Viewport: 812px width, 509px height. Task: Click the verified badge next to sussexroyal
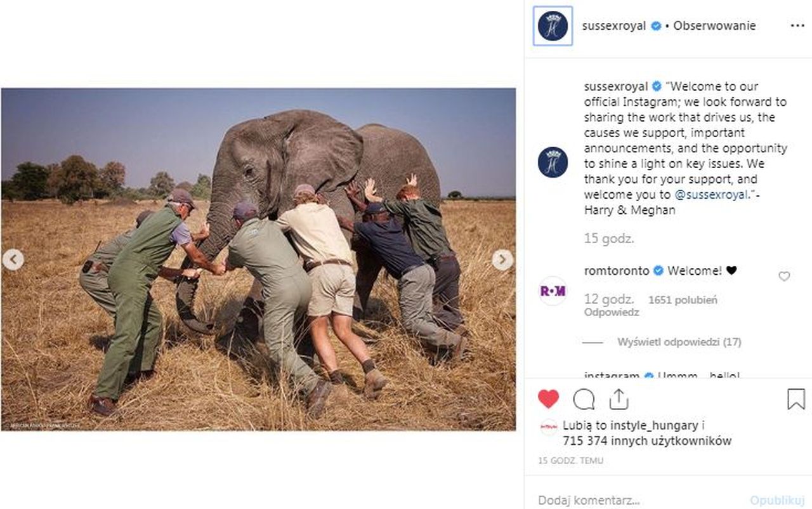[657, 25]
